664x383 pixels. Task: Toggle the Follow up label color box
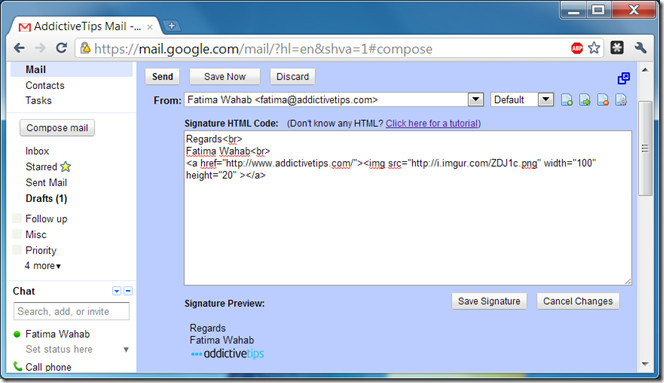(x=17, y=218)
